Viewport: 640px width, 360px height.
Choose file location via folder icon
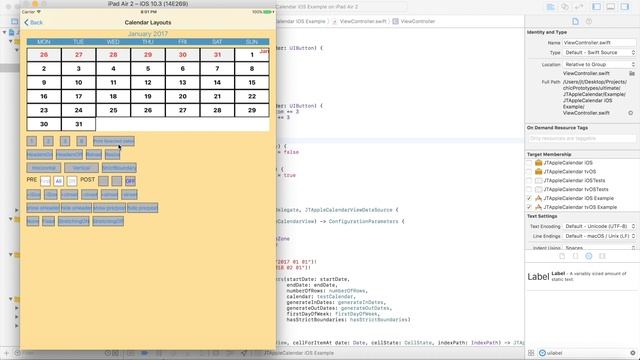click(632, 73)
